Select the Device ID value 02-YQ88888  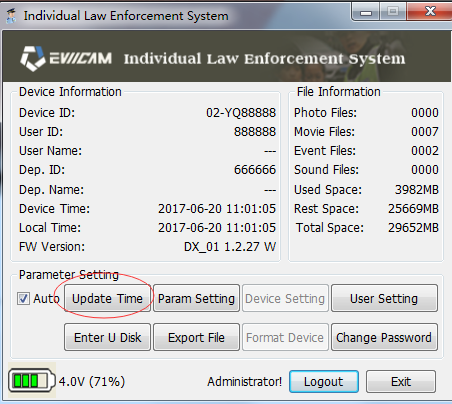click(241, 113)
